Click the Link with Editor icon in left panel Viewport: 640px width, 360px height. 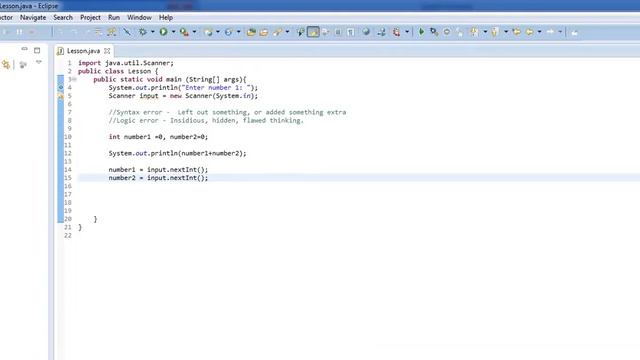[6, 64]
